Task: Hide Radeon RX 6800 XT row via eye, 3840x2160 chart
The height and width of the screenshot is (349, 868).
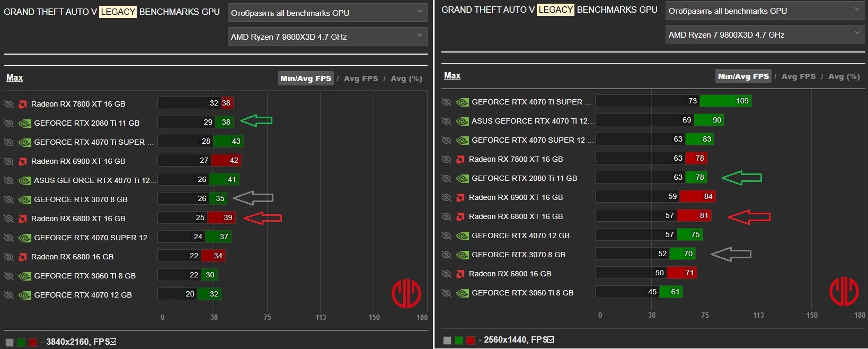Action: [x=8, y=219]
